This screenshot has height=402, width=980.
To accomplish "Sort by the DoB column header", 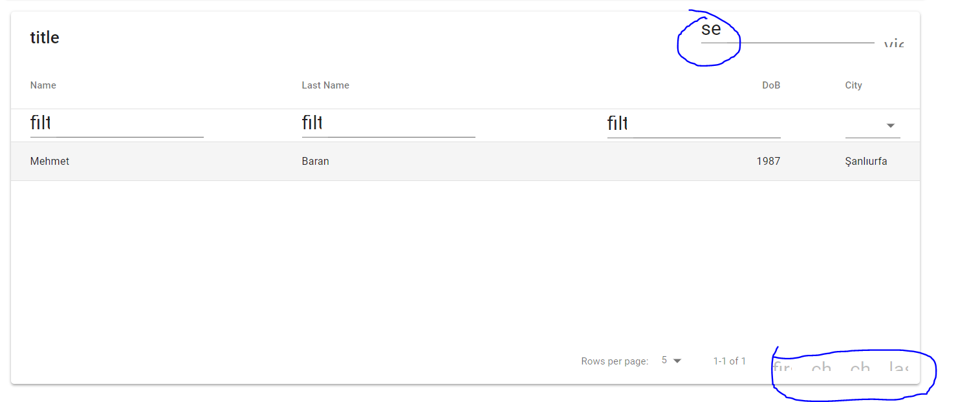I will 771,85.
